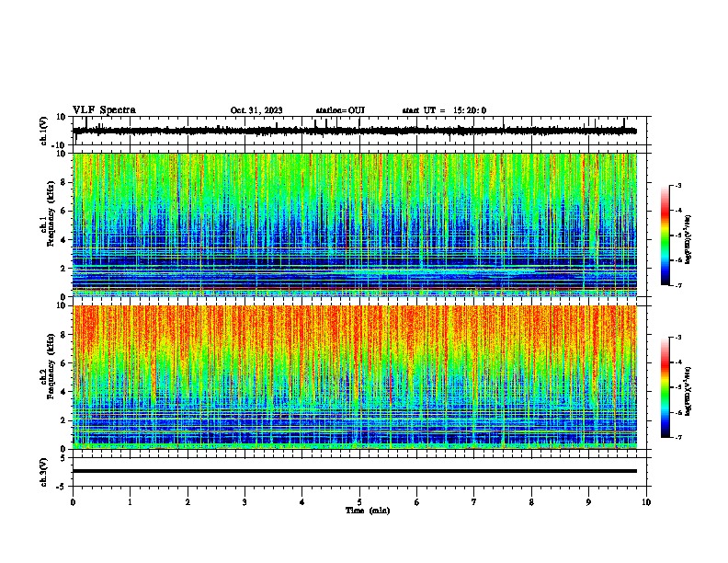The width and height of the screenshot is (728, 563).
Task: Click the ch.1 "Frequency (kHz)" axis label
Action: 51,213
